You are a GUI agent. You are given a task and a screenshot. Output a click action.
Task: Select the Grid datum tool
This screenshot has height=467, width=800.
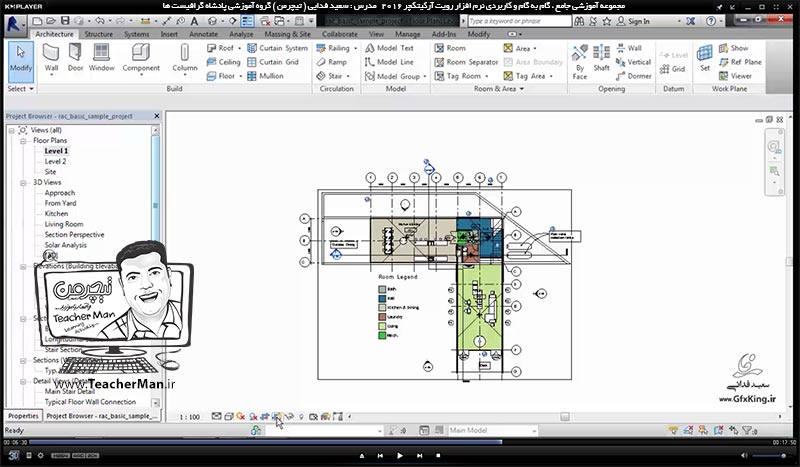(x=672, y=69)
